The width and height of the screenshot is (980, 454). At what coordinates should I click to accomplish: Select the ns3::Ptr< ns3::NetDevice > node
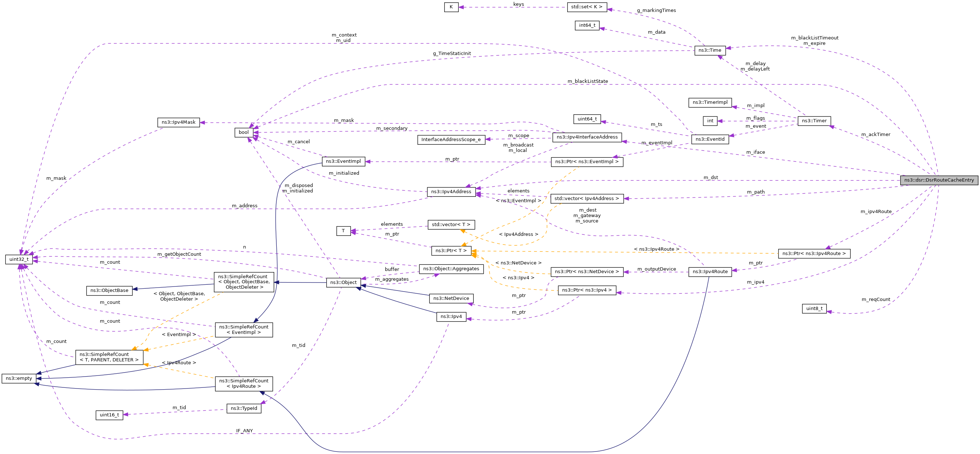pyautogui.click(x=587, y=272)
